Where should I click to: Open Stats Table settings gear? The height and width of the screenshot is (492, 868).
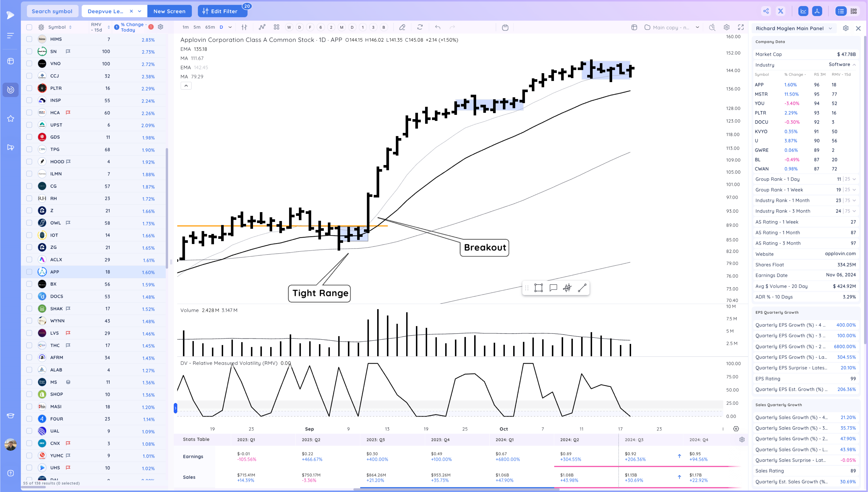pos(742,440)
